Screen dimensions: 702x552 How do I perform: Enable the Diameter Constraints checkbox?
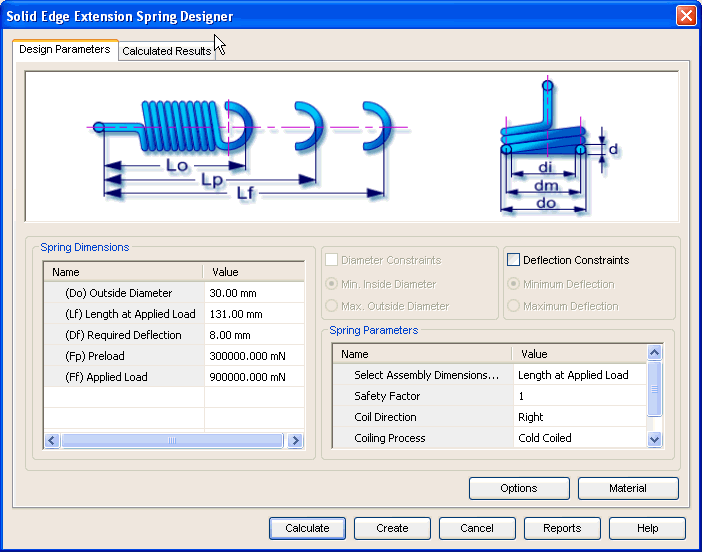331,260
